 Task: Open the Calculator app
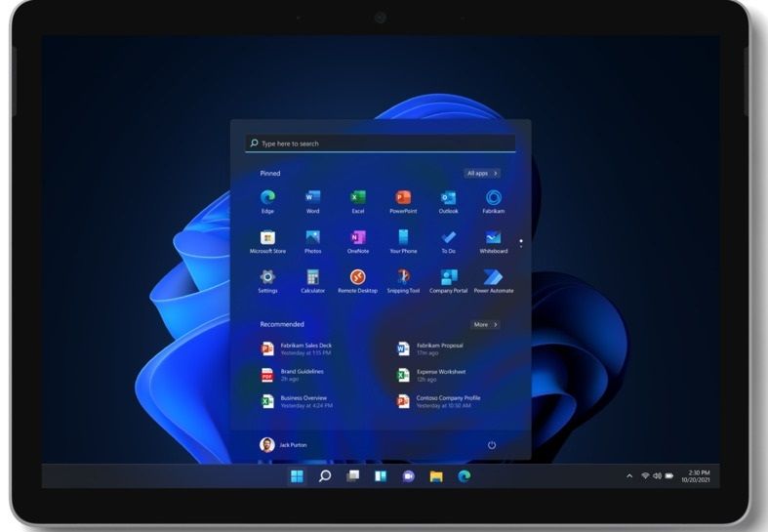click(312, 281)
